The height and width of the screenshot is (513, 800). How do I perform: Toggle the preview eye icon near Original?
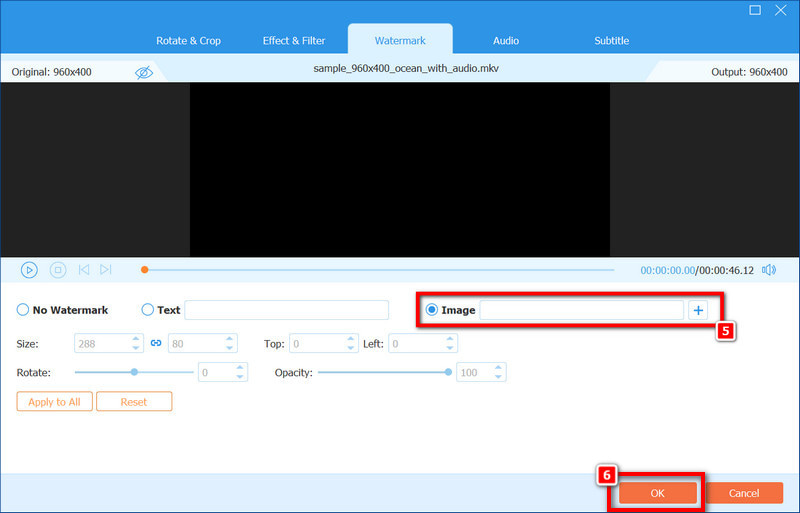[144, 72]
